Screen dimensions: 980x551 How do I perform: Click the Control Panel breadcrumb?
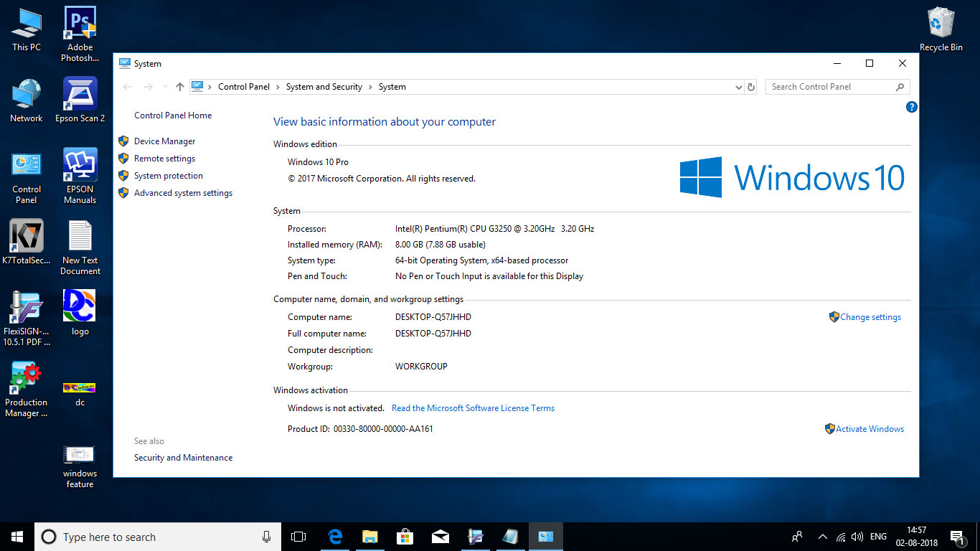244,87
